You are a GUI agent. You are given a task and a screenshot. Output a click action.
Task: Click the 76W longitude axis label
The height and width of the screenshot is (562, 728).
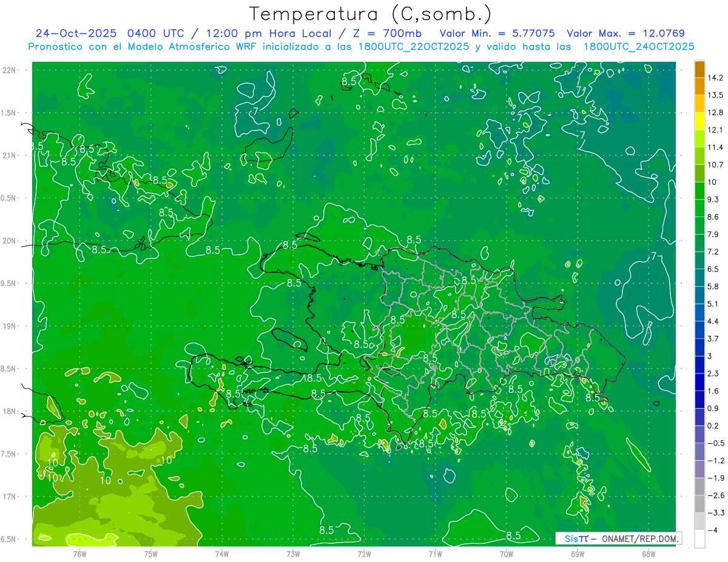tap(79, 554)
